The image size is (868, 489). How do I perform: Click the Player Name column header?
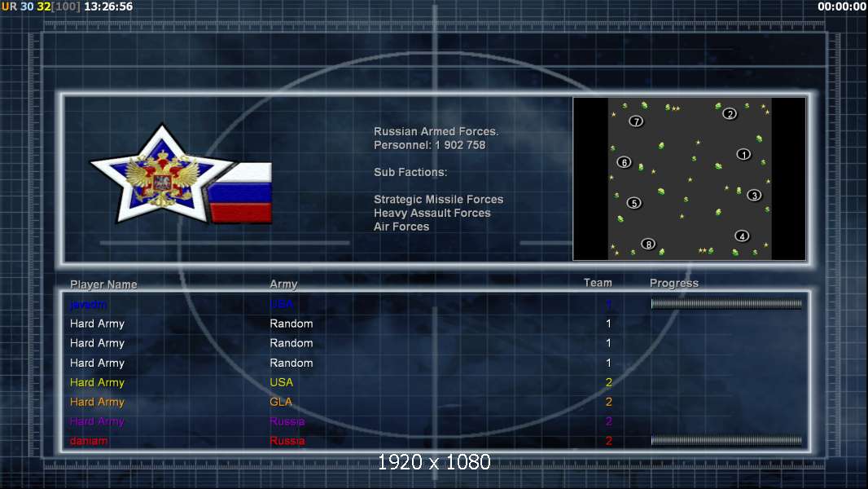[x=103, y=284]
